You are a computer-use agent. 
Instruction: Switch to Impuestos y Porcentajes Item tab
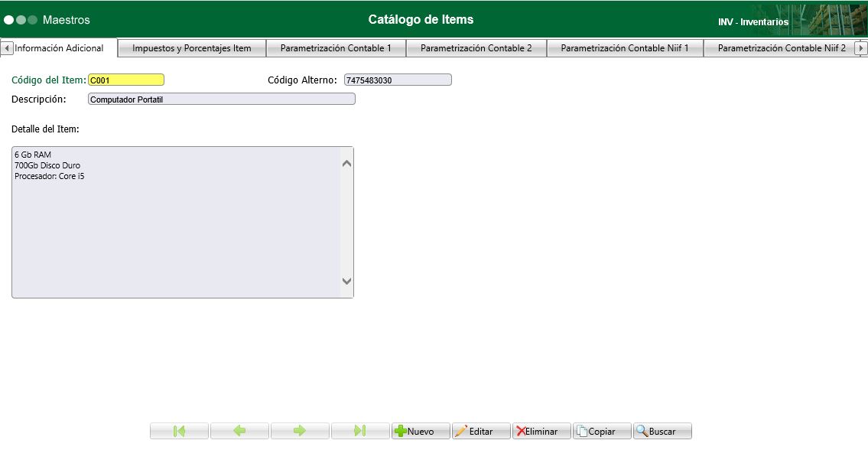pyautogui.click(x=192, y=48)
